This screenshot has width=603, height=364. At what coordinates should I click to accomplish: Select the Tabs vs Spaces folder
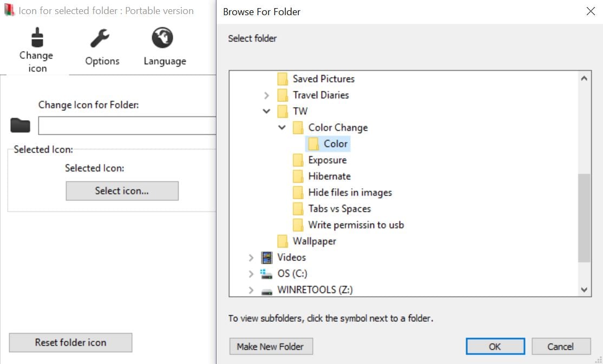coord(339,209)
